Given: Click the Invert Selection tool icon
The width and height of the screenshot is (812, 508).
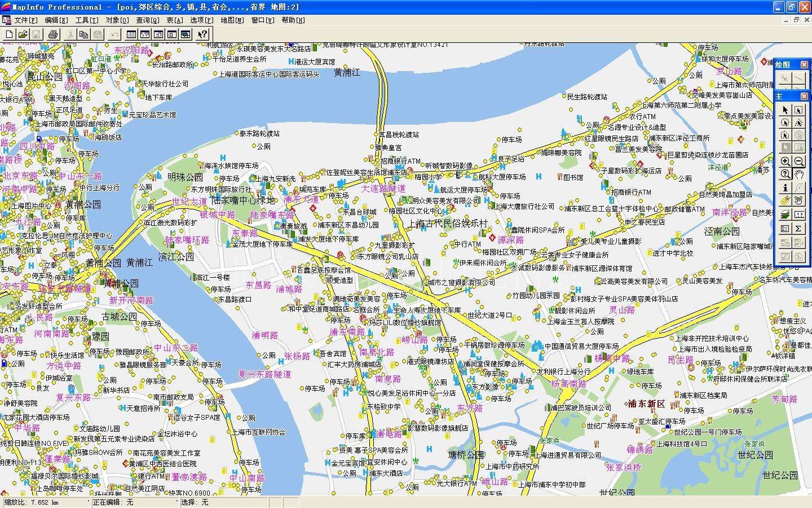Looking at the screenshot, I should (785, 147).
